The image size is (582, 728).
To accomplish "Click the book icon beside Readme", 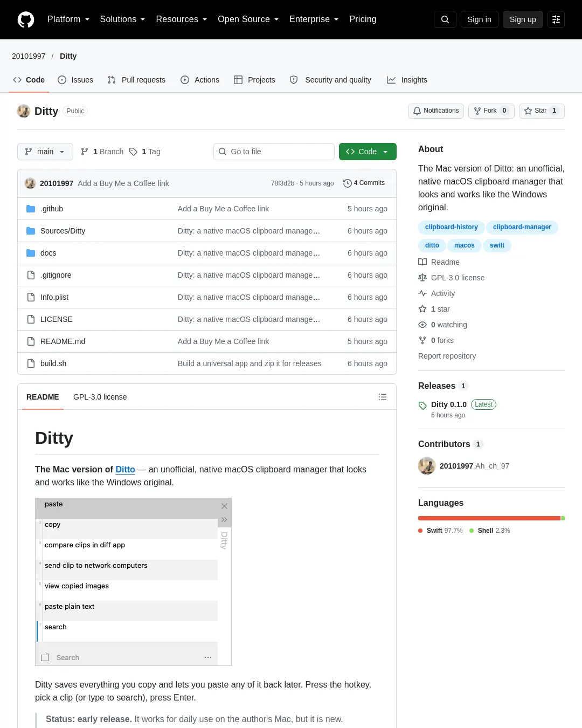I will coord(422,262).
